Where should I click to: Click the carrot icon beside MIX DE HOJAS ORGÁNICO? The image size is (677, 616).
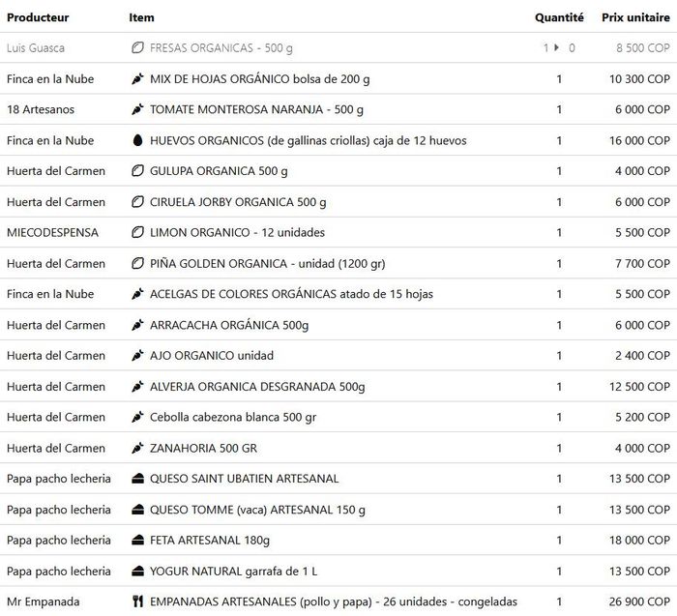click(x=137, y=78)
